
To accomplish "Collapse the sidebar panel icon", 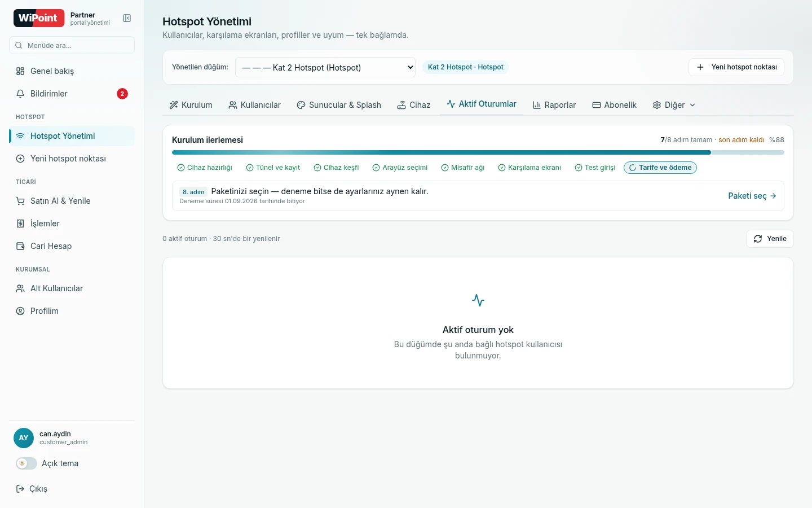I will [127, 18].
